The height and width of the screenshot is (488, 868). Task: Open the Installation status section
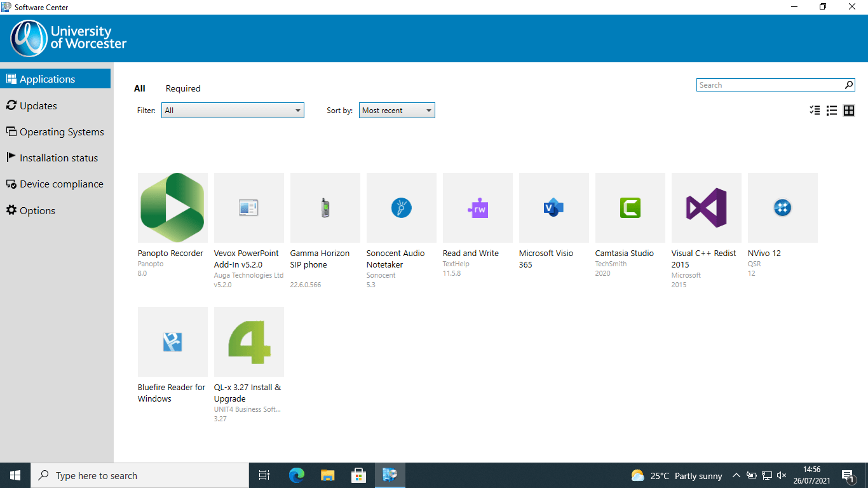pos(55,158)
